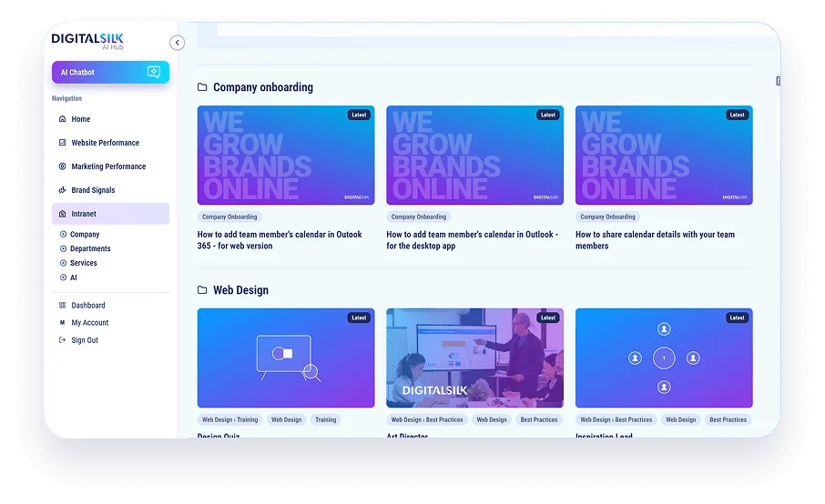Open Company under Intranet

coord(85,234)
